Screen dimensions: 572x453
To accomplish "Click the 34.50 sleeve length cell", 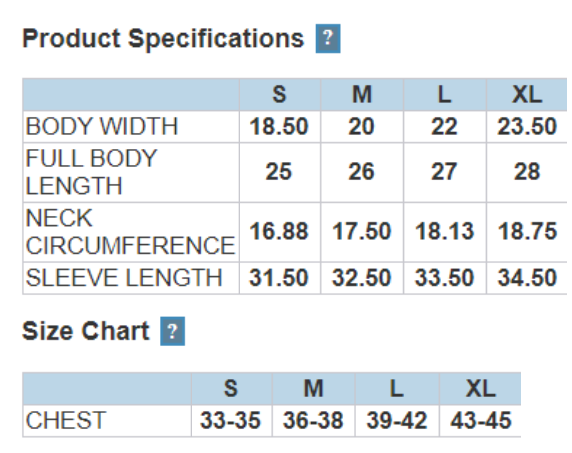I will (x=527, y=278).
